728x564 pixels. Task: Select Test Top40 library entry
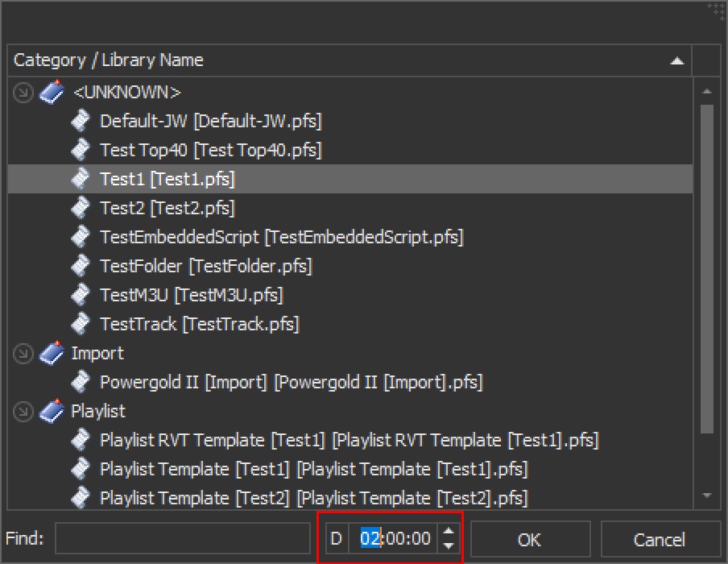point(210,150)
